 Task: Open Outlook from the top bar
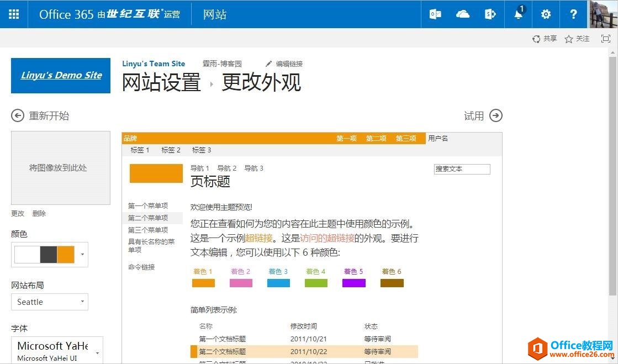pos(435,14)
